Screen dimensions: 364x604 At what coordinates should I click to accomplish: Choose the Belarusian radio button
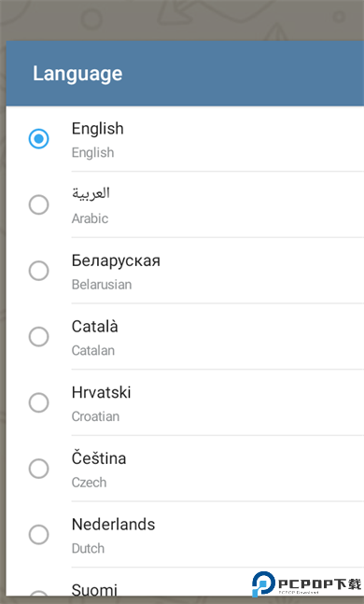coord(39,271)
